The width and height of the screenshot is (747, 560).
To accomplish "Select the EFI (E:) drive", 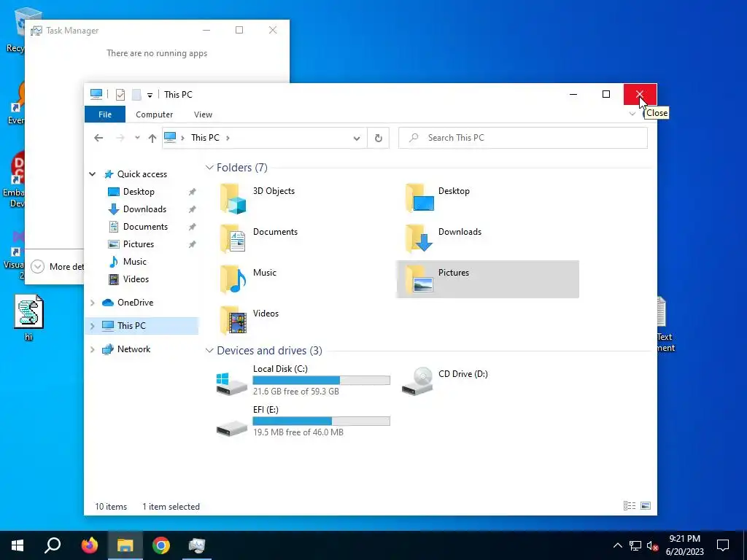I will [303, 421].
